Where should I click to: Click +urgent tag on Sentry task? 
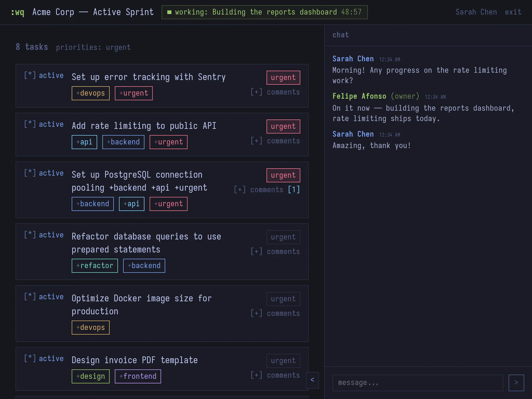134,93
